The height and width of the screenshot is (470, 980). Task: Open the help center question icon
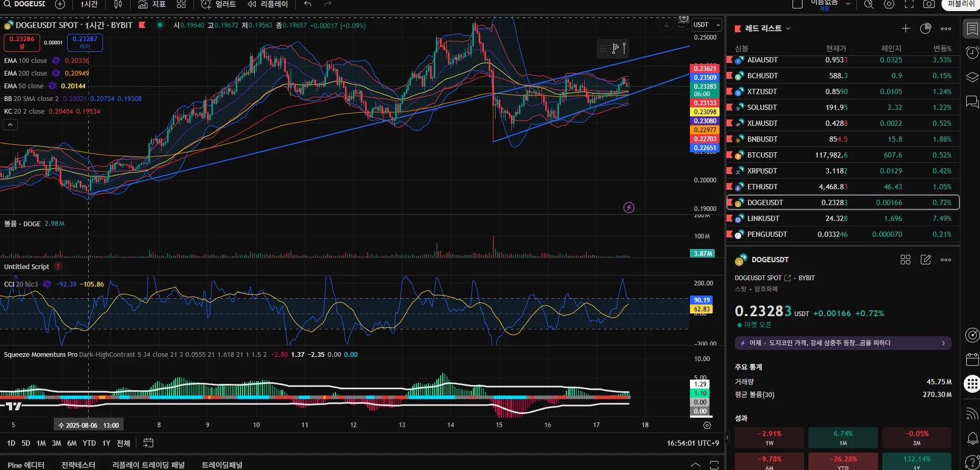coord(972,462)
